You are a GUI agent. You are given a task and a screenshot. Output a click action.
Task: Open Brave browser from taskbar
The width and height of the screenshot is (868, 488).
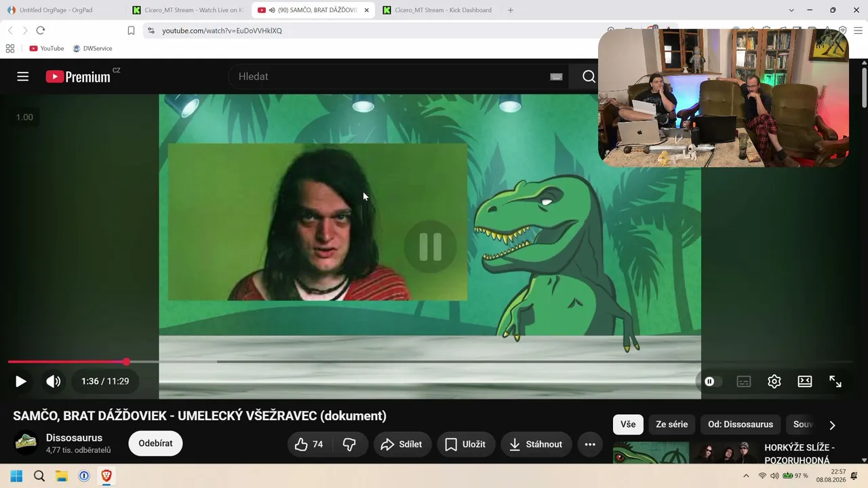point(106,476)
